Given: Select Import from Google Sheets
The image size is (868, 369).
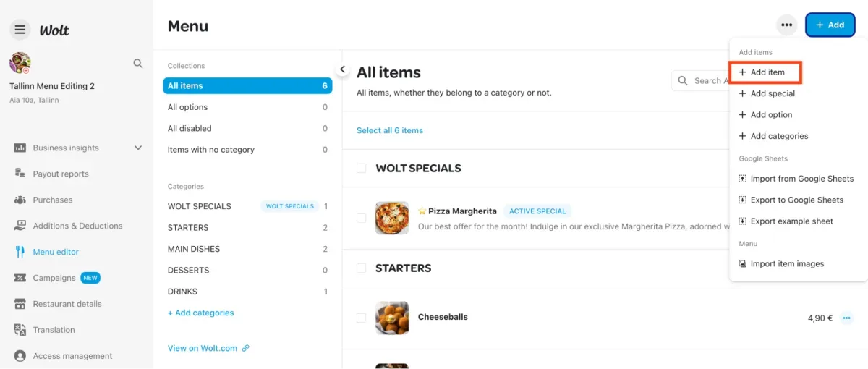Looking at the screenshot, I should tap(796, 179).
